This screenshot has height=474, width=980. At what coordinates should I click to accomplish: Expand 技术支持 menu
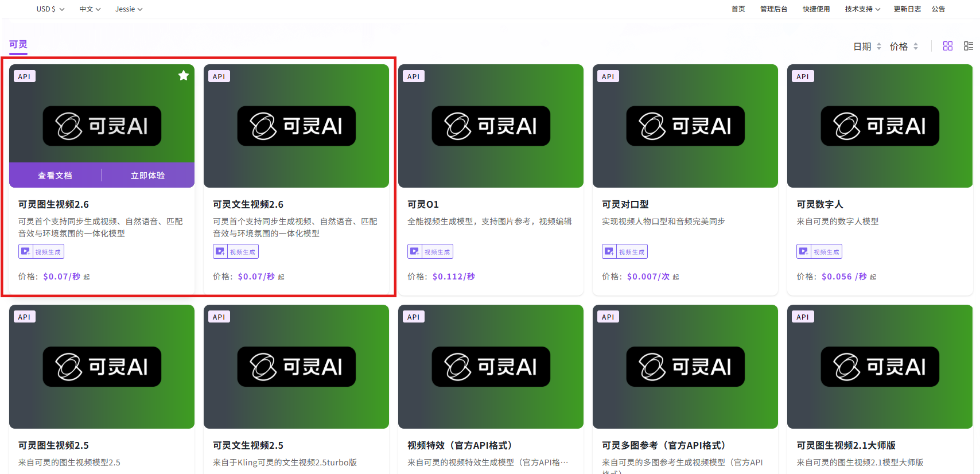(862, 9)
